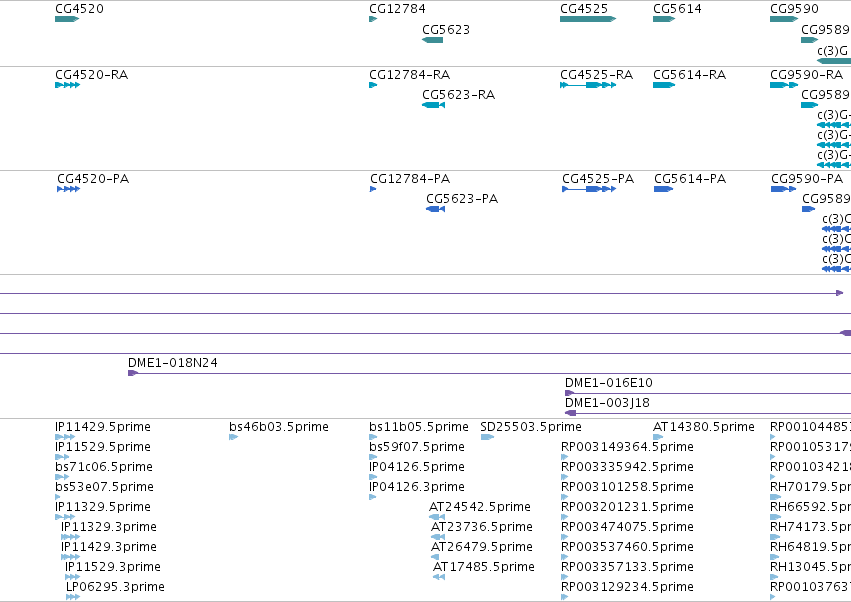Viewport: 851px width, 602px height.
Task: Click the RP003537460.5prime EST label
Action: [627, 547]
